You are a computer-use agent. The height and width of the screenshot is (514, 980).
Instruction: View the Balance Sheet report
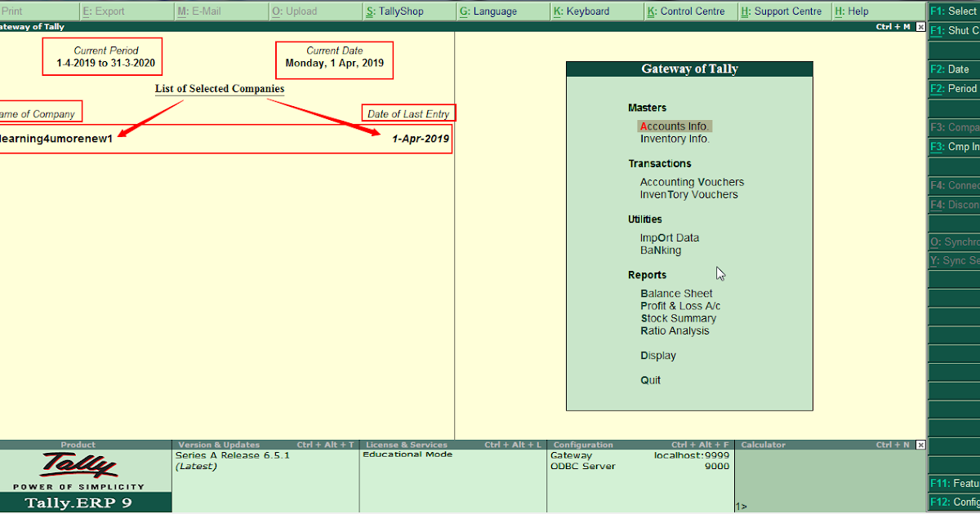coord(676,293)
